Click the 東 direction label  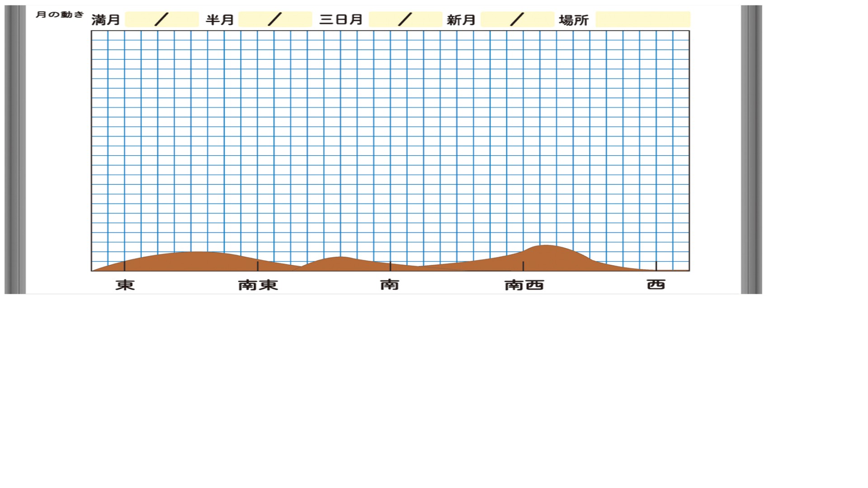tap(125, 285)
